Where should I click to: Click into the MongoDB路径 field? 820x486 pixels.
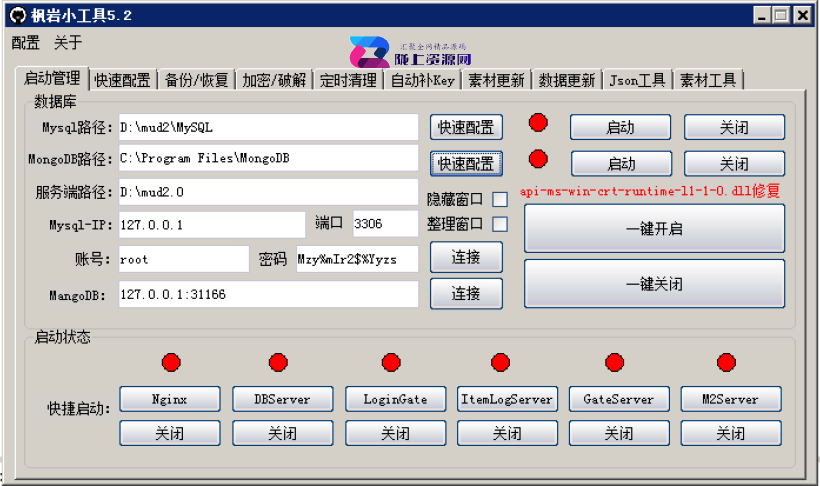click(268, 158)
